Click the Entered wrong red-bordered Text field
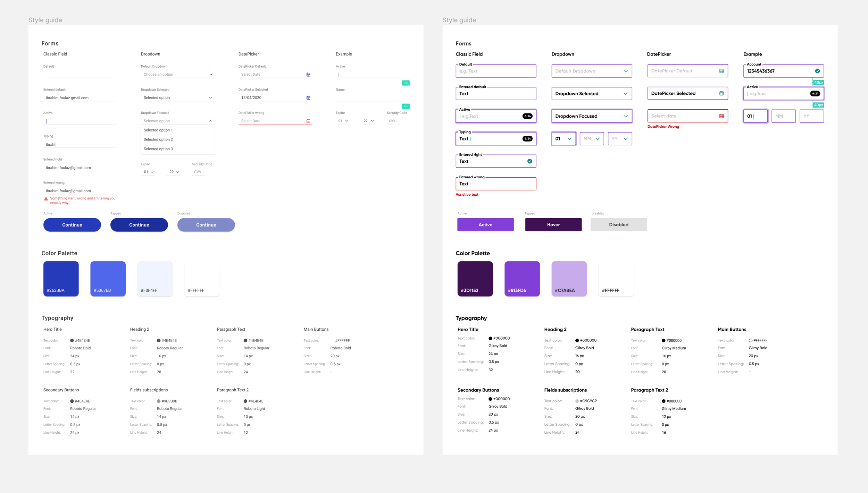 495,184
